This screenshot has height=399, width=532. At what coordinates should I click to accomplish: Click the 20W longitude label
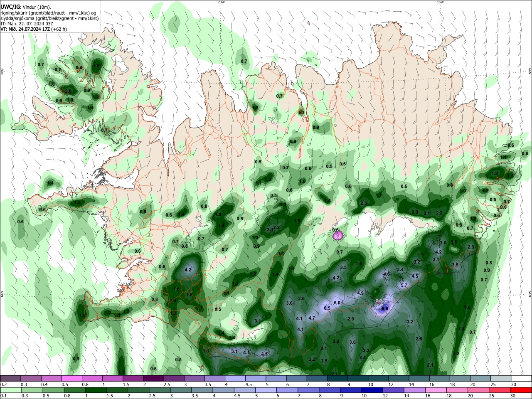tap(221, 2)
